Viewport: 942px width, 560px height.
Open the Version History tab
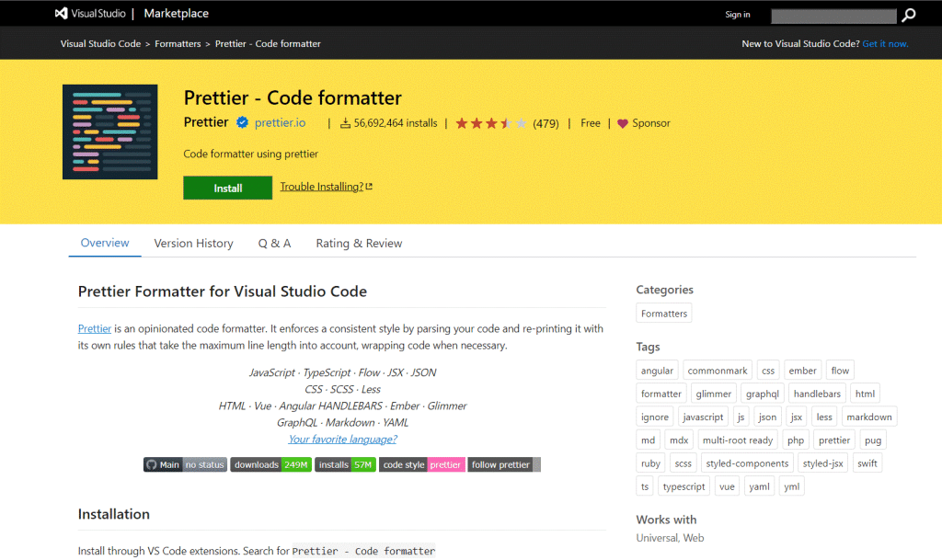193,243
